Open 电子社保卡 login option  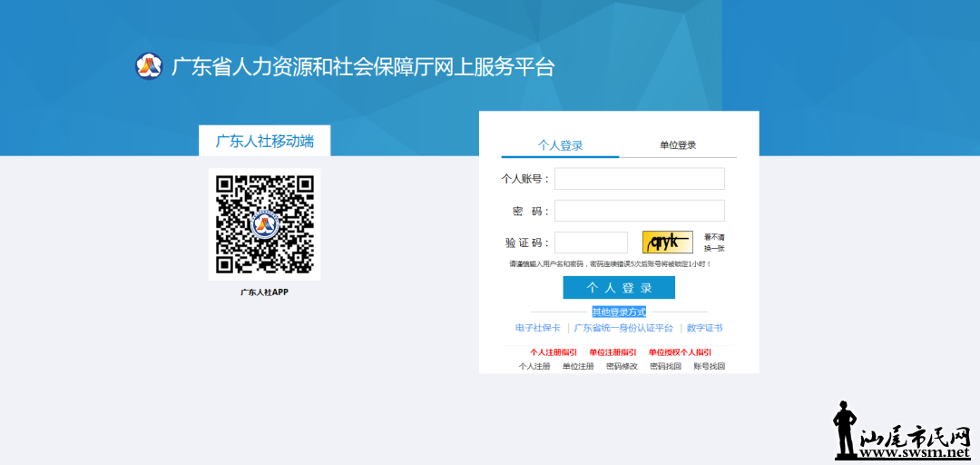(x=537, y=328)
